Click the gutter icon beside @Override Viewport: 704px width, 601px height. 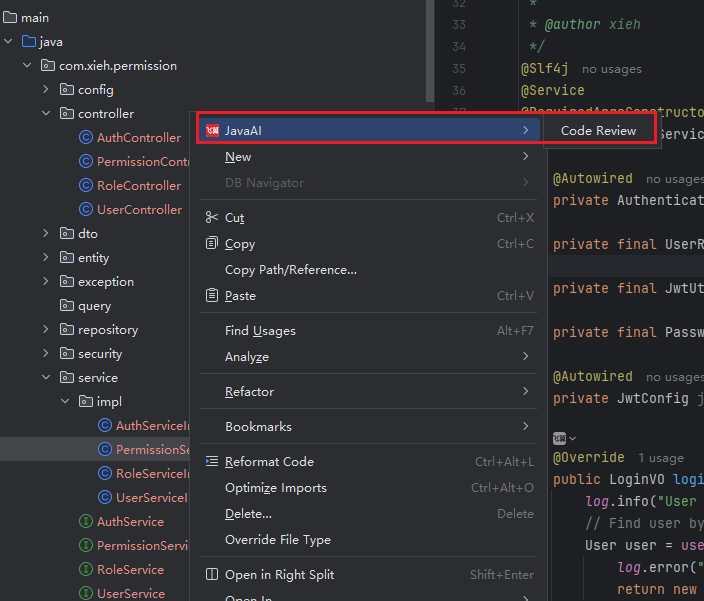pos(562,438)
